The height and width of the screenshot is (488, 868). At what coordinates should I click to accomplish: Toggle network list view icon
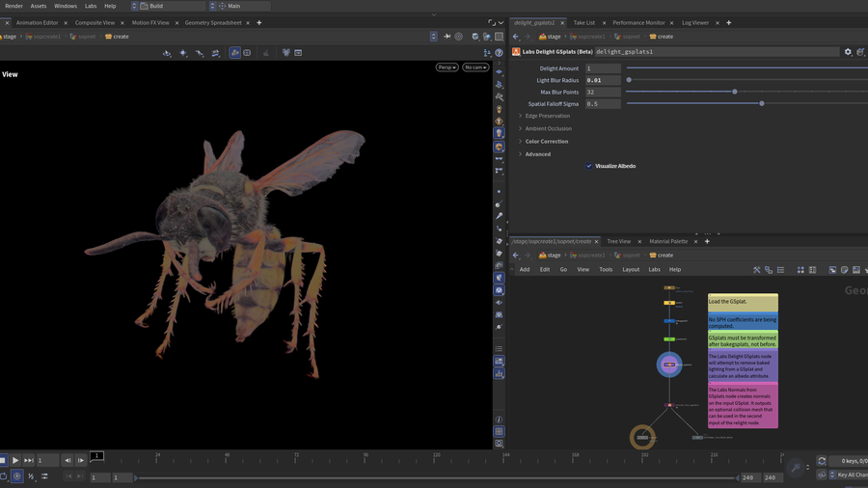[x=780, y=269]
